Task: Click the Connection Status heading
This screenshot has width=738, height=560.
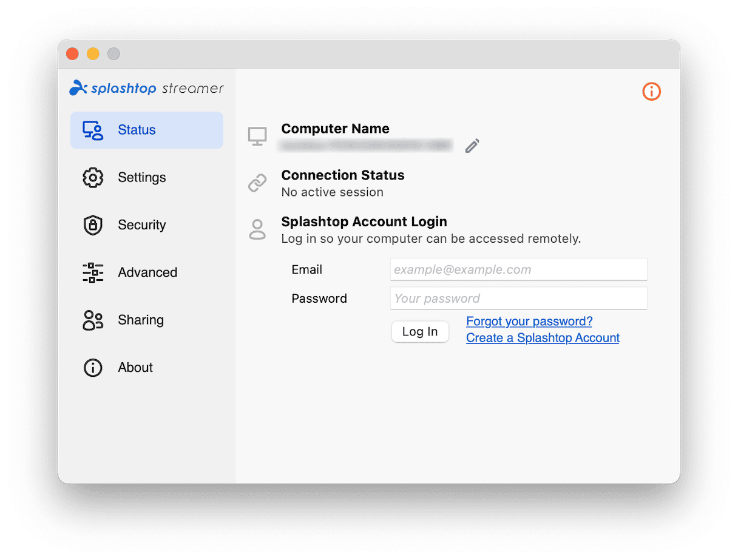Action: pyautogui.click(x=343, y=175)
